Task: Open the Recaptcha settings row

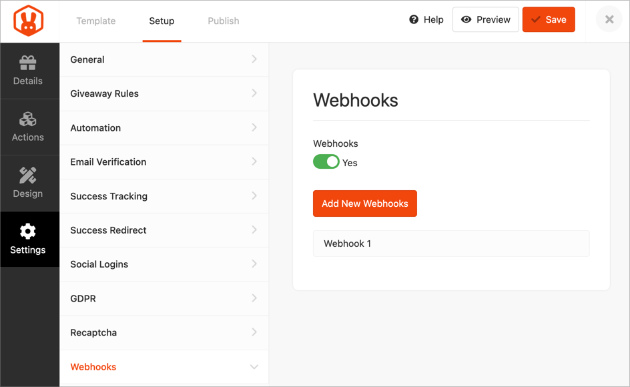Action: [164, 333]
